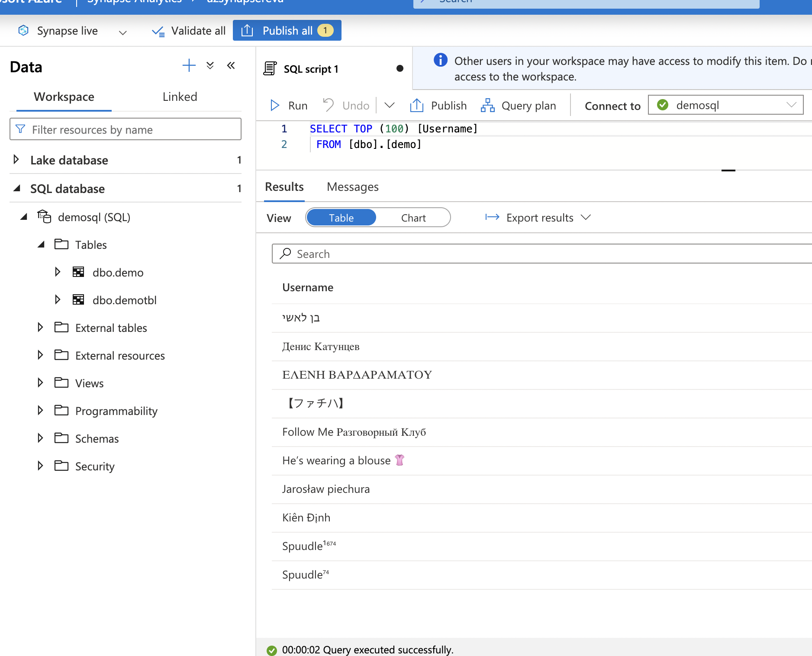
Task: Click the results pane splitter handle
Action: click(x=728, y=170)
